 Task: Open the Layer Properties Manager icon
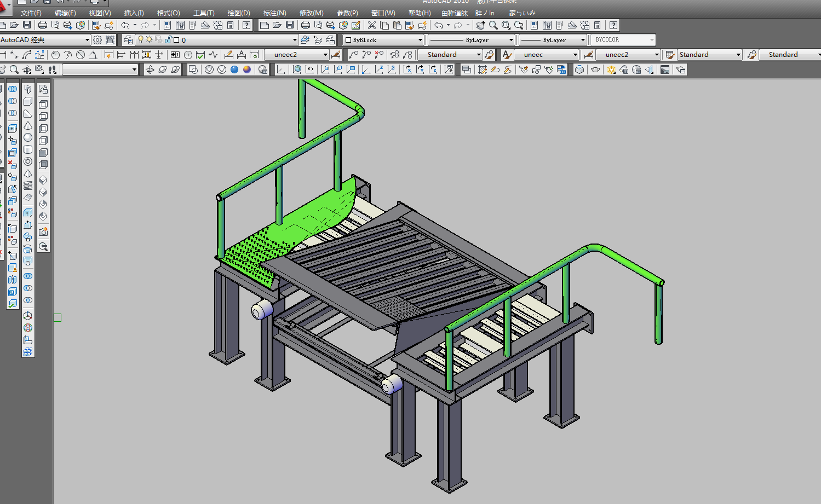[x=128, y=40]
